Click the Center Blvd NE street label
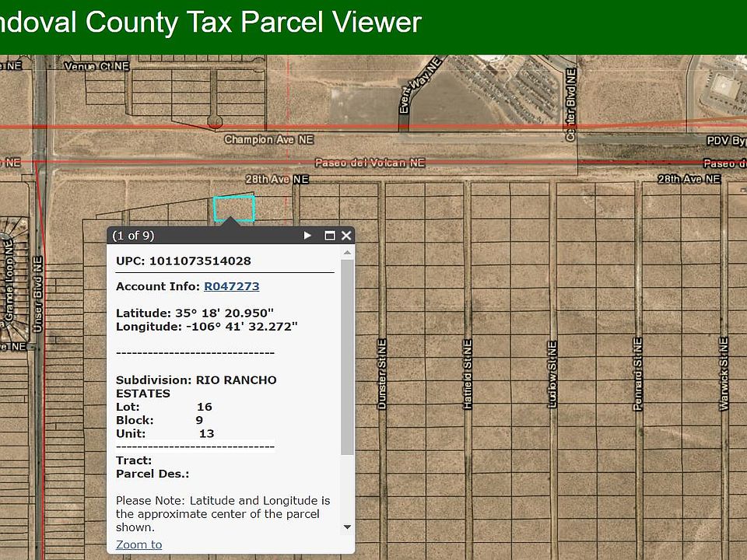Image resolution: width=747 pixels, height=560 pixels. [570, 105]
